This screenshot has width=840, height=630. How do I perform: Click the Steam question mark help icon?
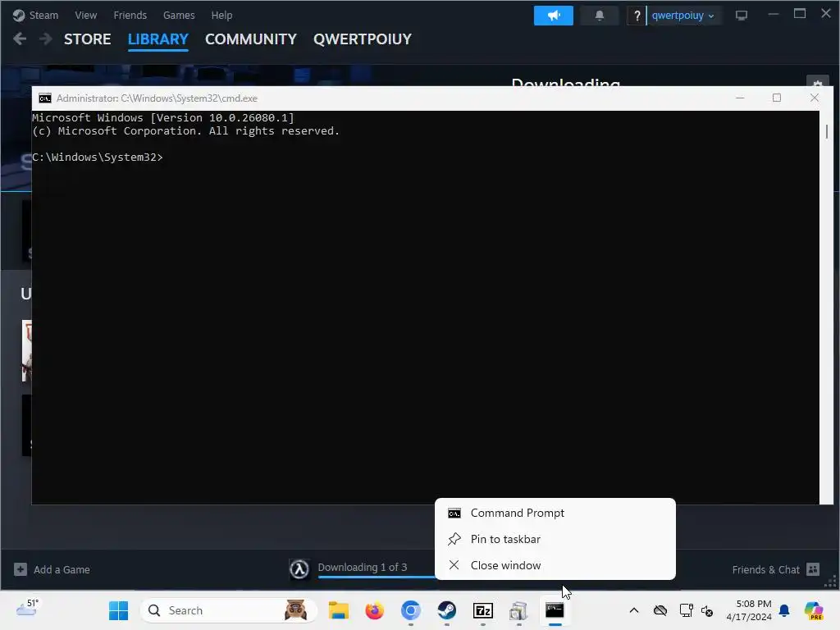[x=637, y=16]
